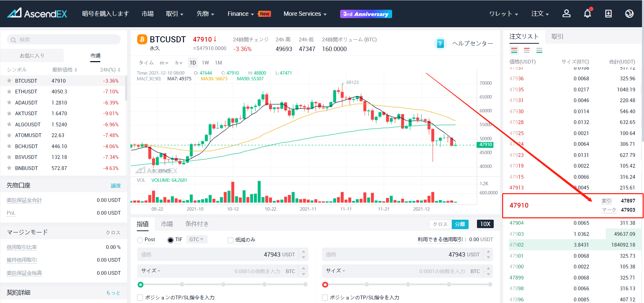Click the 譲渡 transfer link
644x303 pixels.
coord(116,186)
